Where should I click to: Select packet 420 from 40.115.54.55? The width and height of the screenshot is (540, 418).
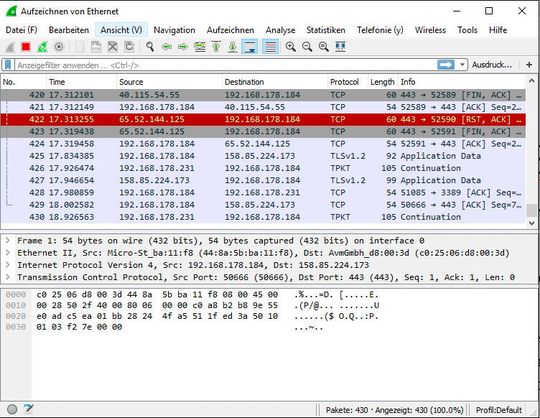[263, 95]
